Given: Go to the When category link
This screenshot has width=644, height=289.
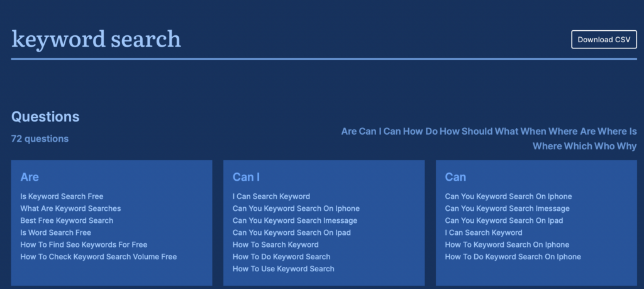Looking at the screenshot, I should point(533,132).
